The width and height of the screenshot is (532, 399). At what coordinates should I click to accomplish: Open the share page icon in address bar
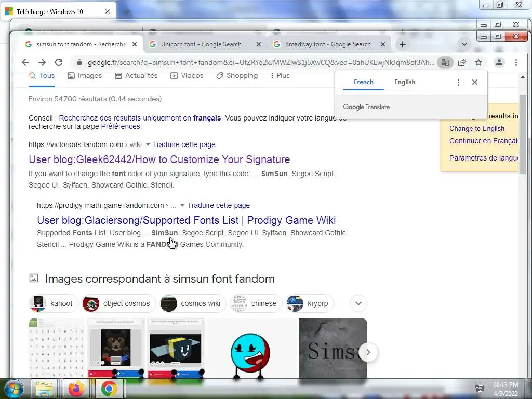tap(462, 62)
